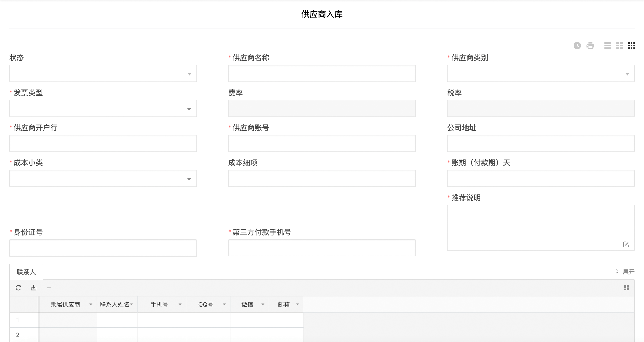Open the 邮箱 column filter arrow

tap(297, 304)
